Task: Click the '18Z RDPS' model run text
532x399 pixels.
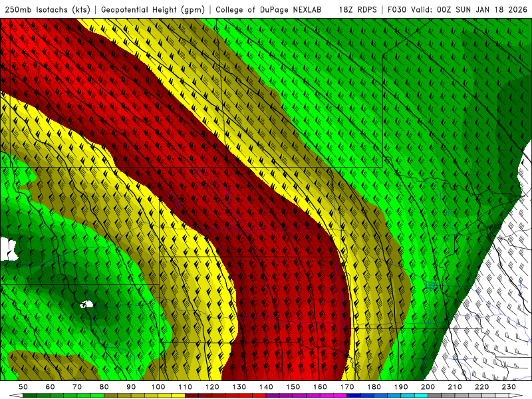Action: click(358, 10)
